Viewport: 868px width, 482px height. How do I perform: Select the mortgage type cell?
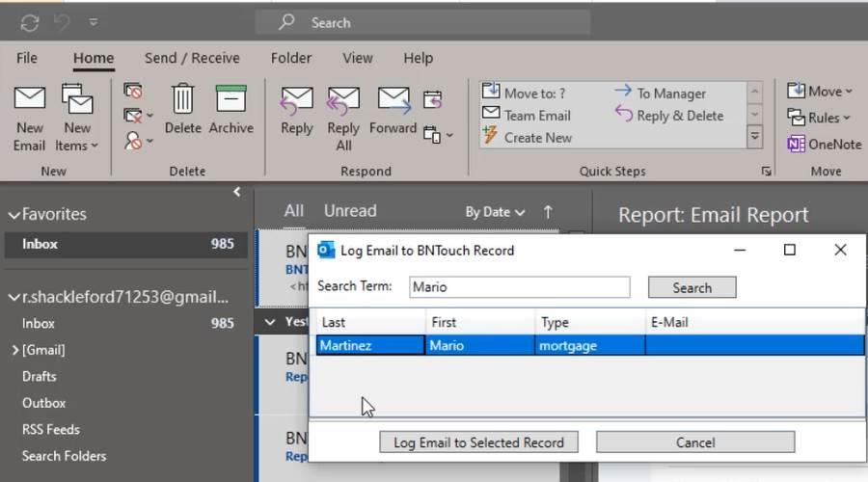(x=590, y=345)
